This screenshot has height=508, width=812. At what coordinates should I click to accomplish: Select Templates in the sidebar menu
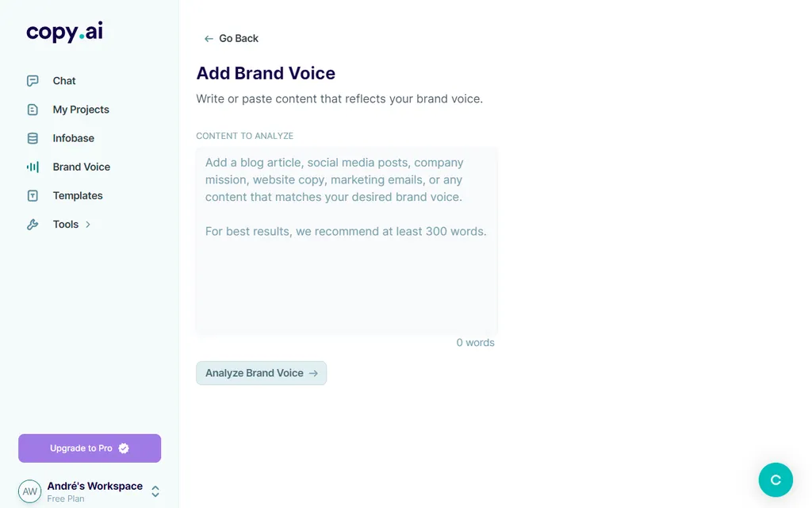(77, 195)
